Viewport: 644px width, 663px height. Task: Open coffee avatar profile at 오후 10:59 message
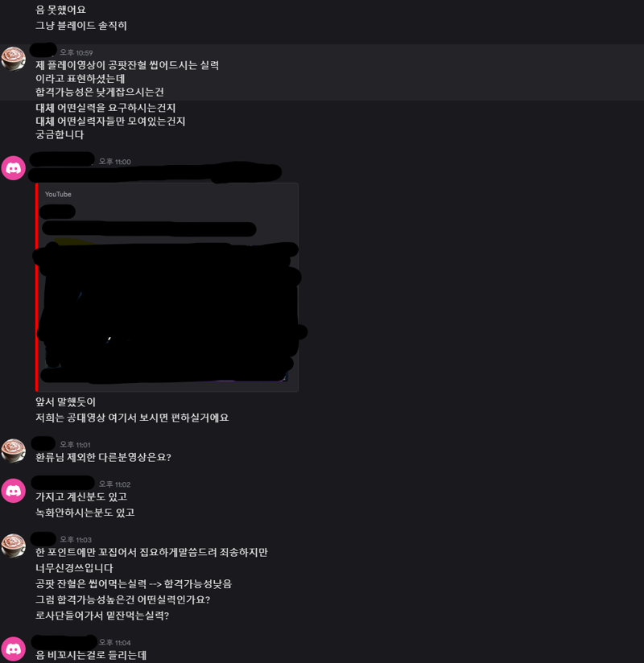click(x=14, y=59)
